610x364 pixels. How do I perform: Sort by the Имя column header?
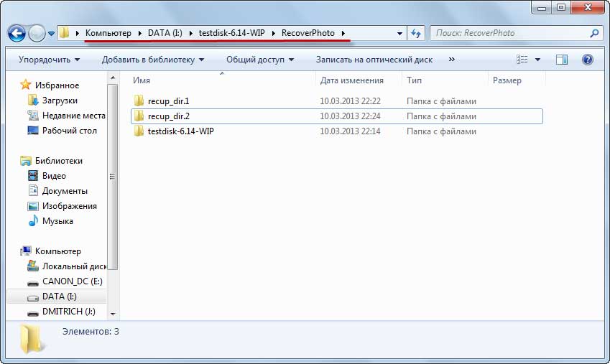pos(222,80)
